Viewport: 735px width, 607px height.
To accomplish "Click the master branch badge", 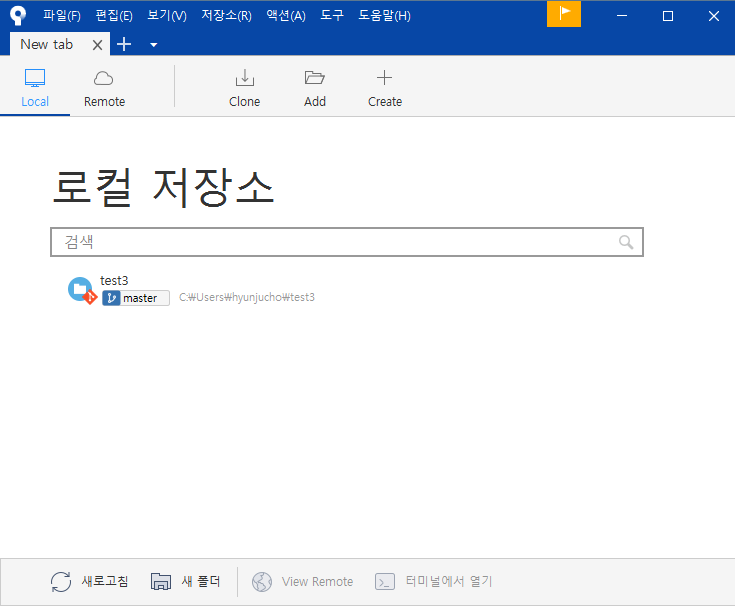I will (136, 298).
